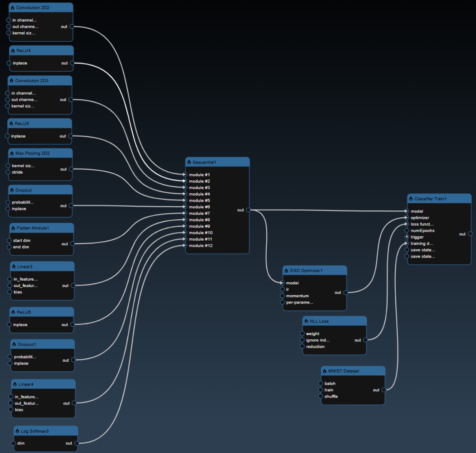Select the Dropout1 node title bar
The image size is (476, 453).
[x=42, y=344]
